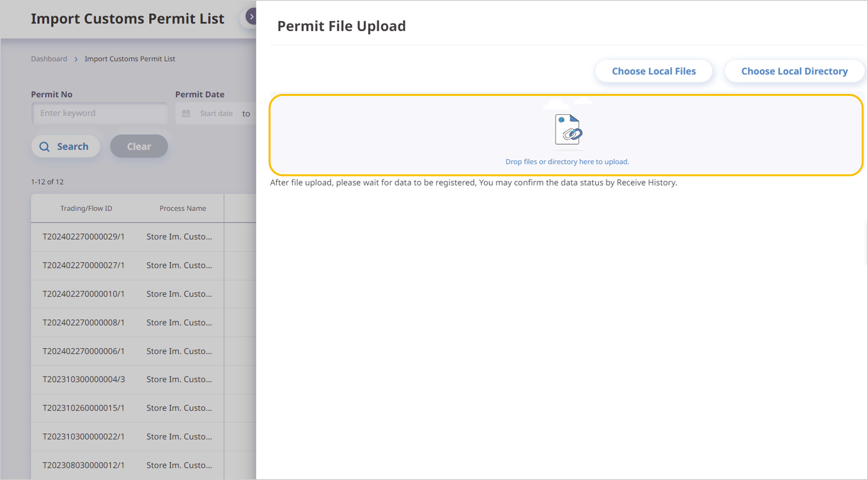Open the Dashboard breadcrumb link
Image resolution: width=868 pixels, height=480 pixels.
(x=49, y=59)
